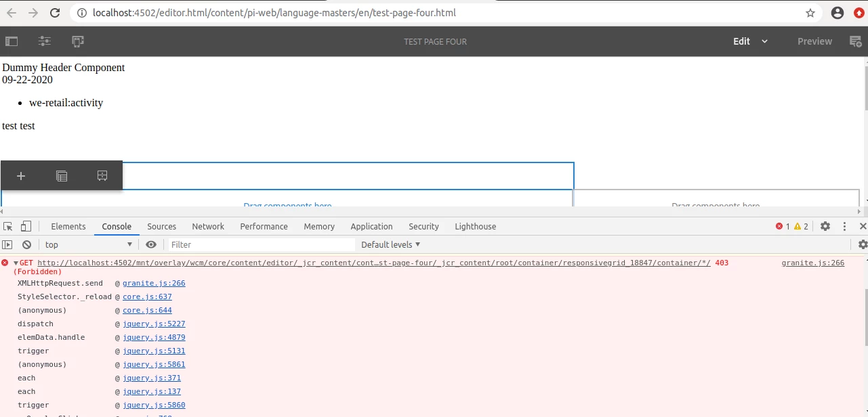Open AEM page information settings
Screen dimensions: 868x417
[45, 41]
